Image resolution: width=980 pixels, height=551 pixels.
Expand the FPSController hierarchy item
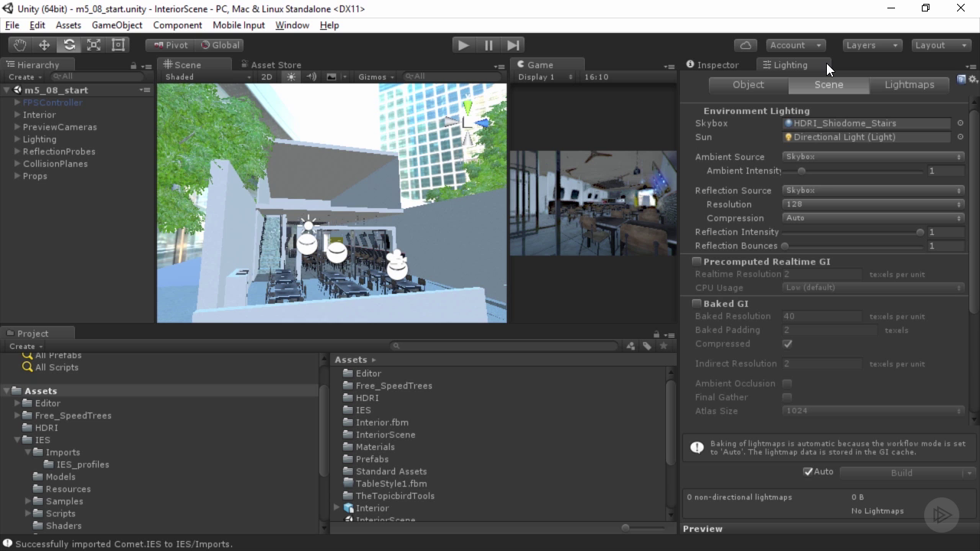17,103
